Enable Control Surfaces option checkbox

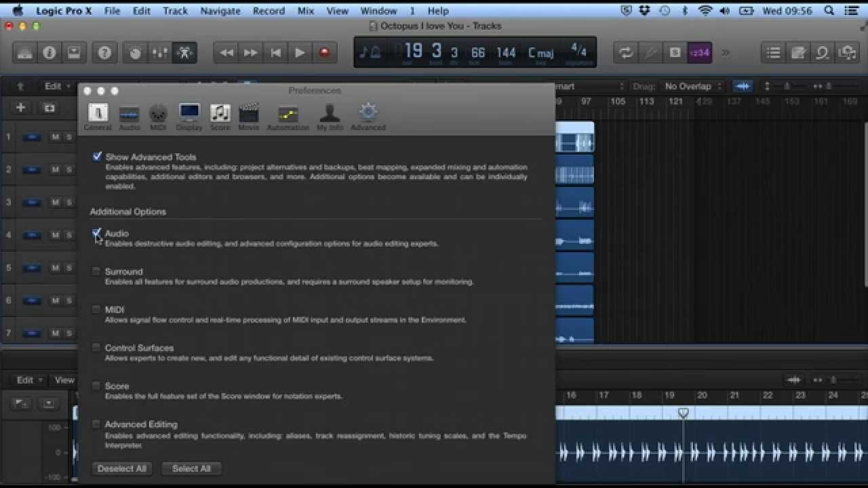96,347
